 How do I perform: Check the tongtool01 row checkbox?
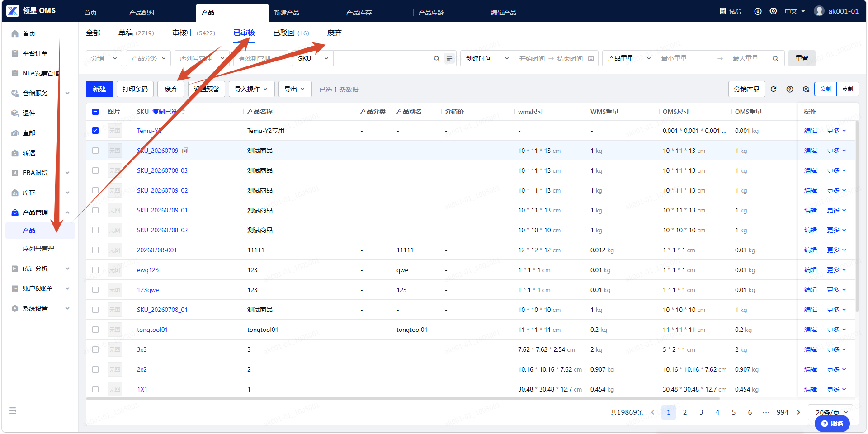95,330
